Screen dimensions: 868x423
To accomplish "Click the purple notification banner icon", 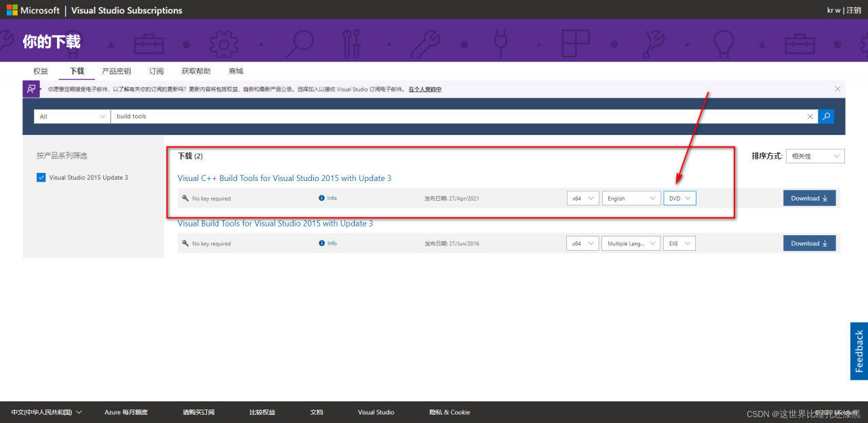I will (31, 89).
